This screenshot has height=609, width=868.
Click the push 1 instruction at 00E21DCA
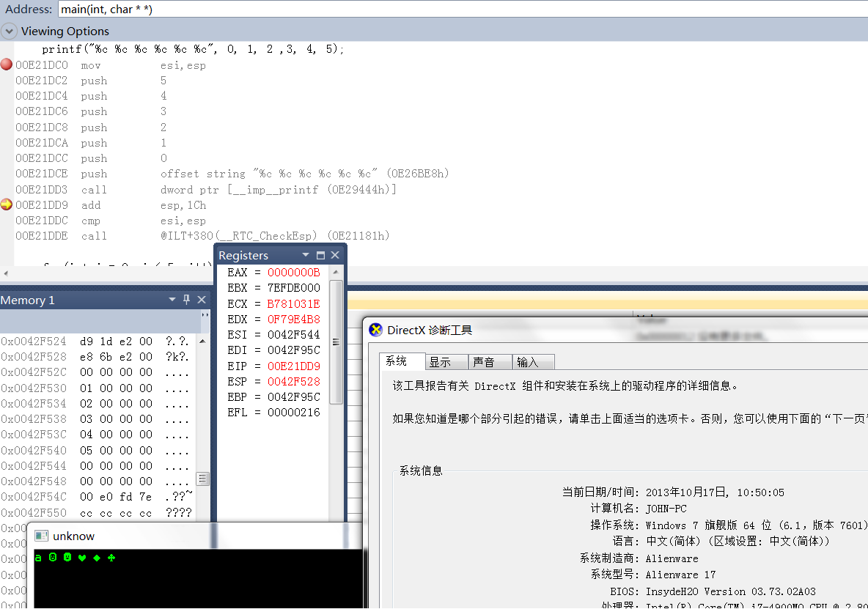click(92, 143)
